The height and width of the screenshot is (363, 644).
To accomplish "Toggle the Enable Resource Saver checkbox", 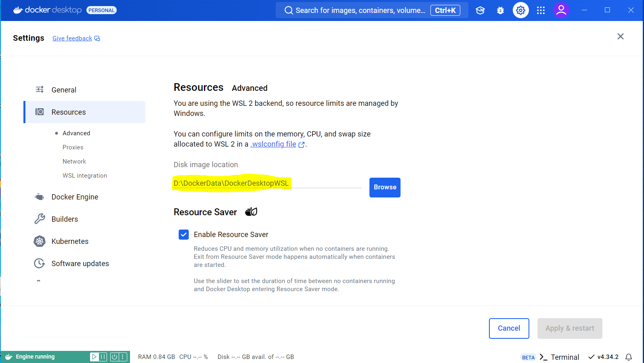I will pyautogui.click(x=184, y=235).
